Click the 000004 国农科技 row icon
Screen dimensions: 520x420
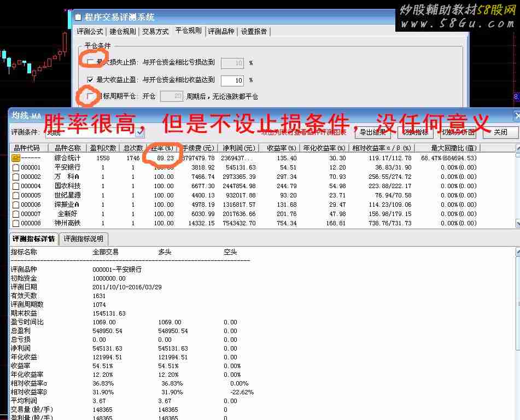click(x=16, y=186)
